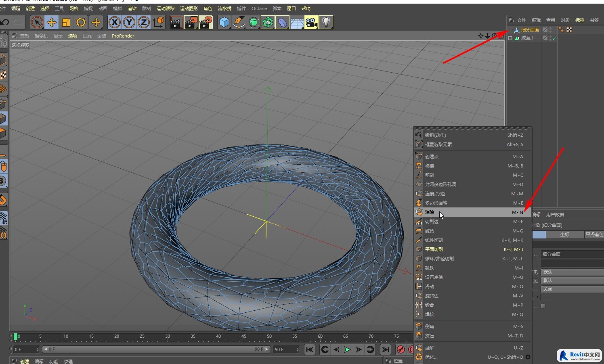
Task: Open the 网格 (Mesh) menu
Action: (x=74, y=8)
